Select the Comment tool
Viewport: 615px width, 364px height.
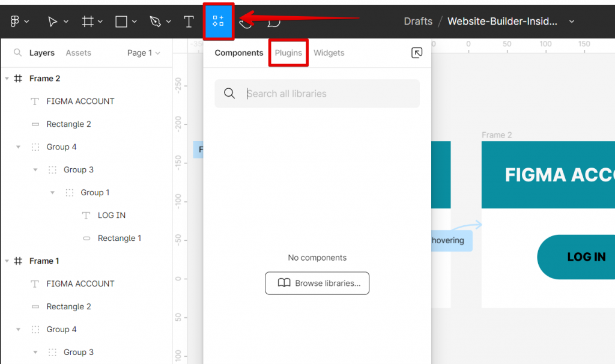pos(273,22)
